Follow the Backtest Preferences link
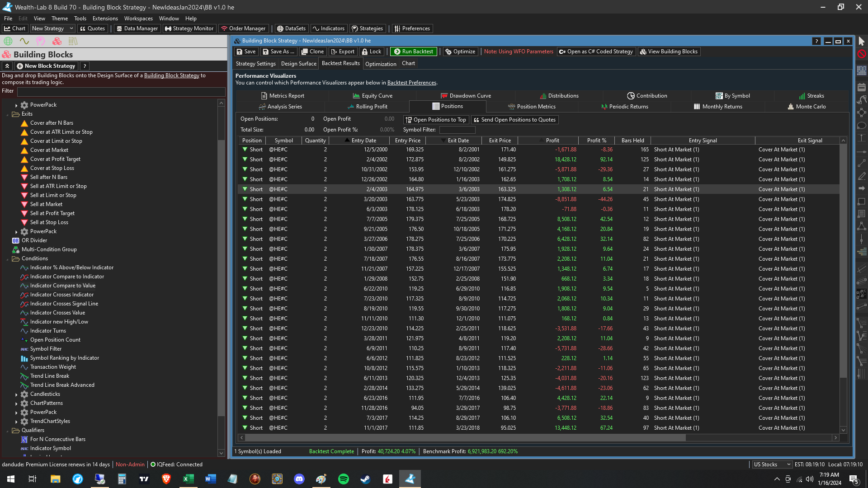The width and height of the screenshot is (868, 488). 411,83
